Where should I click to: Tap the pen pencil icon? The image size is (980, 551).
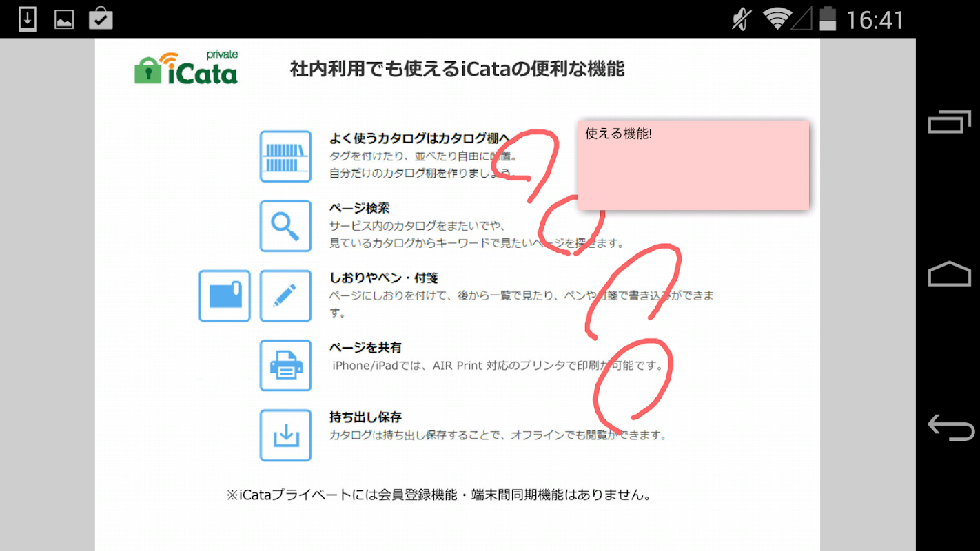285,295
